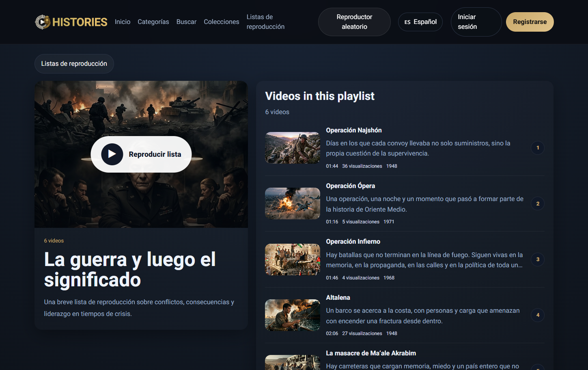Open the Categorías menu item
This screenshot has width=588, height=370.
[153, 22]
